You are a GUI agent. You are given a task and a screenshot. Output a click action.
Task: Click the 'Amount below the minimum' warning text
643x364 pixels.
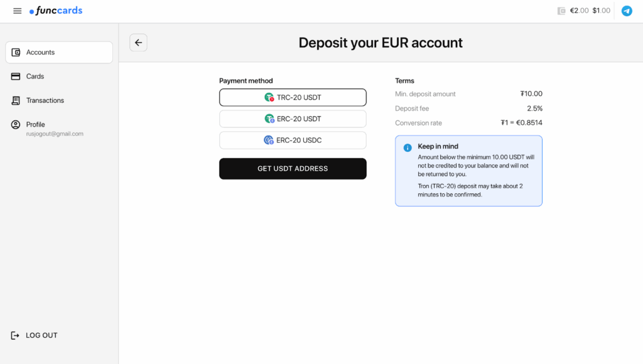(x=476, y=166)
